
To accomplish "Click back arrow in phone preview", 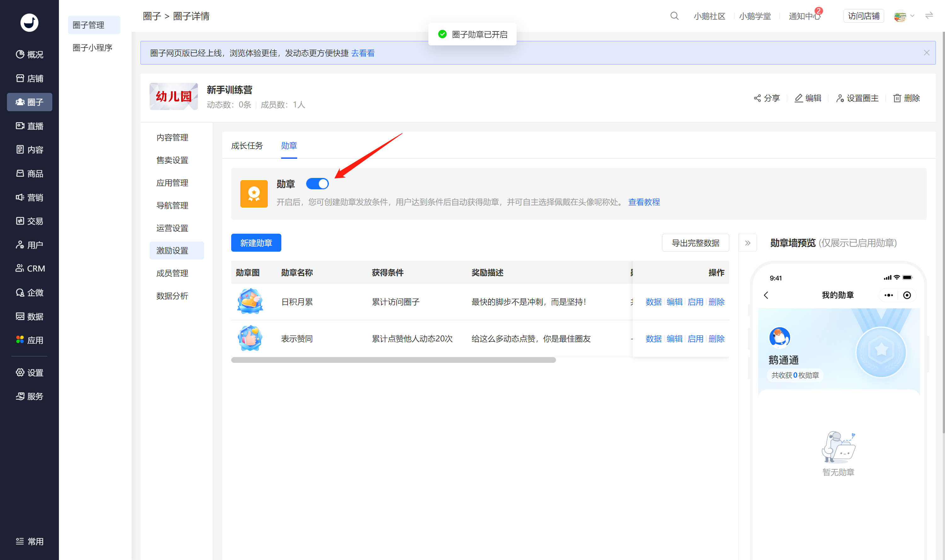I will point(766,295).
